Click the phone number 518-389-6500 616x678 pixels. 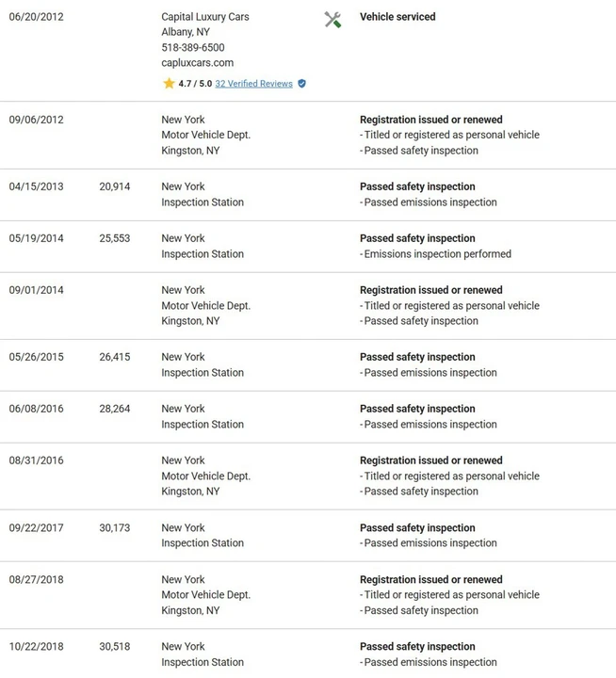[193, 47]
